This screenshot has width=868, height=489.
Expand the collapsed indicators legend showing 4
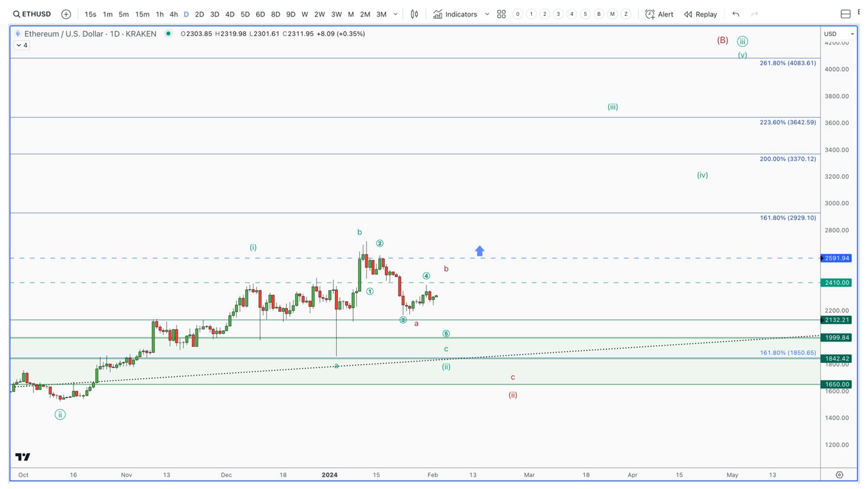22,45
